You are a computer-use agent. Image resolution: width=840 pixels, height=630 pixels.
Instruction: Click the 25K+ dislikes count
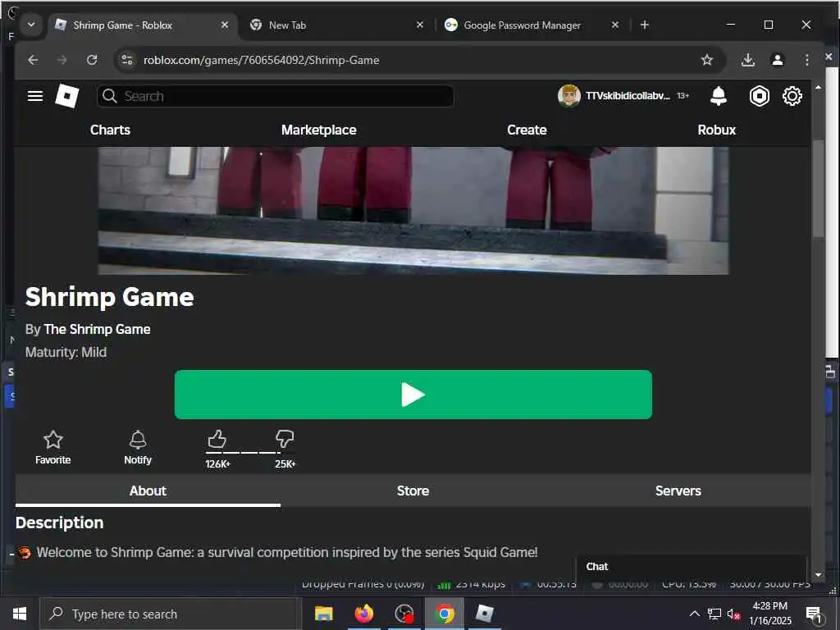coord(285,464)
